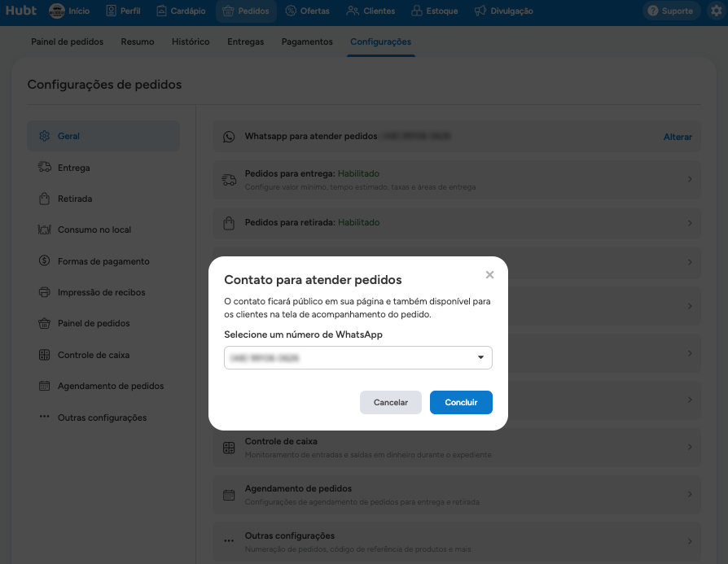This screenshot has height=564, width=728.
Task: Open the Histórico tab
Action: (191, 42)
